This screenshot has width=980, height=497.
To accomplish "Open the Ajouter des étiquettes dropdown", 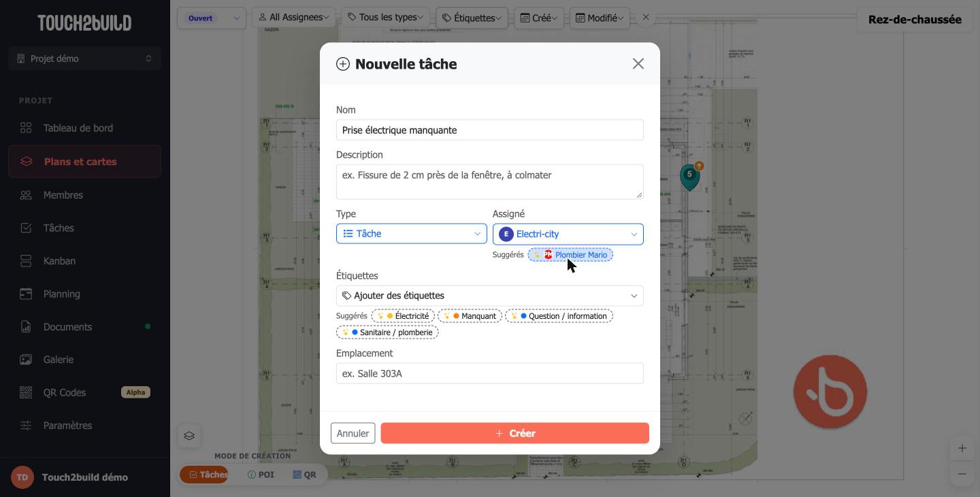I will tap(490, 296).
